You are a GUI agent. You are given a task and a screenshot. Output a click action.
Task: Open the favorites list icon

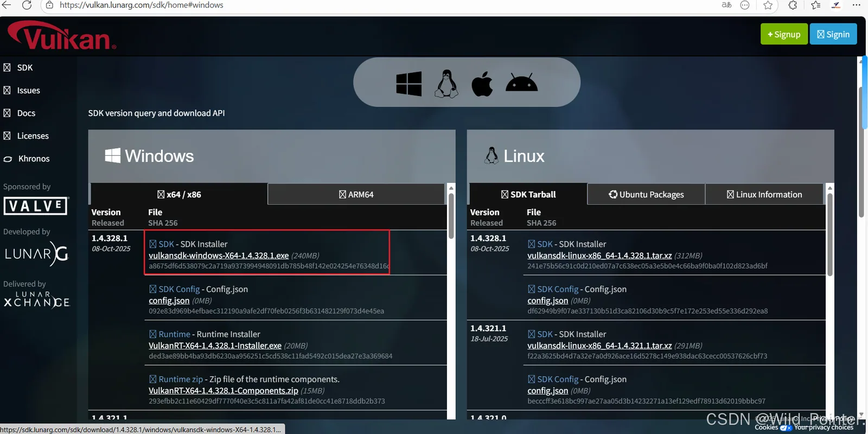click(815, 5)
